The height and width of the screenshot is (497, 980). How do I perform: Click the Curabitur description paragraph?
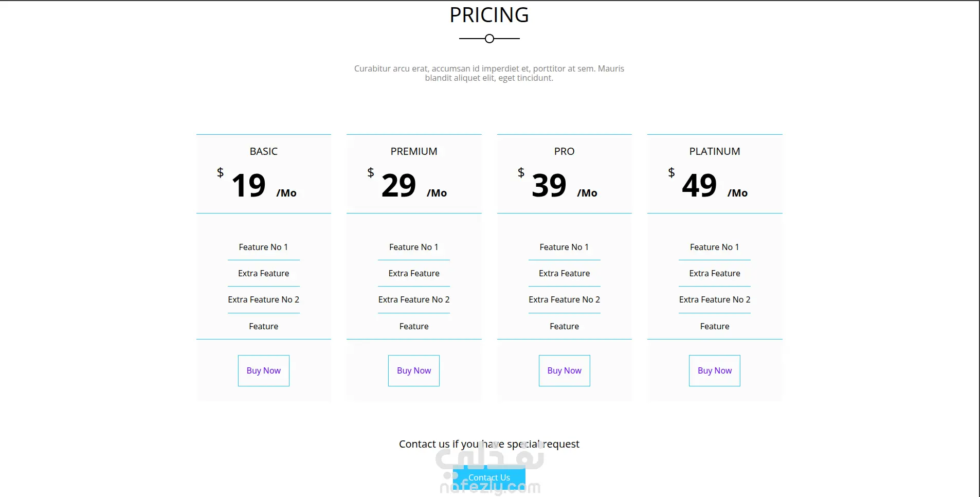489,73
